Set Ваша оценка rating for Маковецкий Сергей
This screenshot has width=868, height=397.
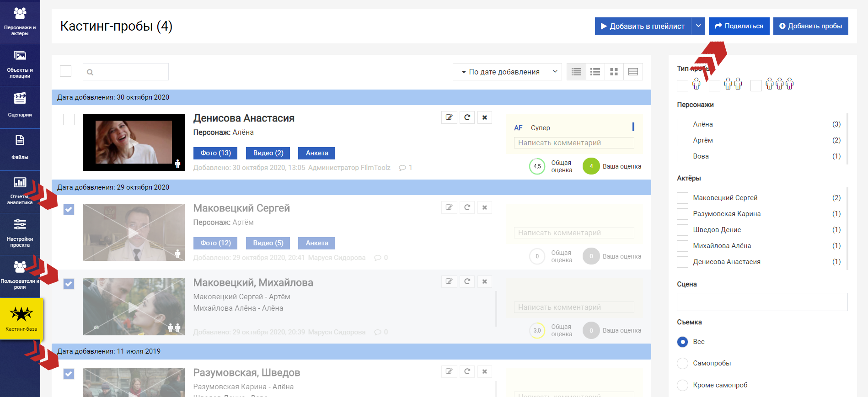tap(591, 256)
